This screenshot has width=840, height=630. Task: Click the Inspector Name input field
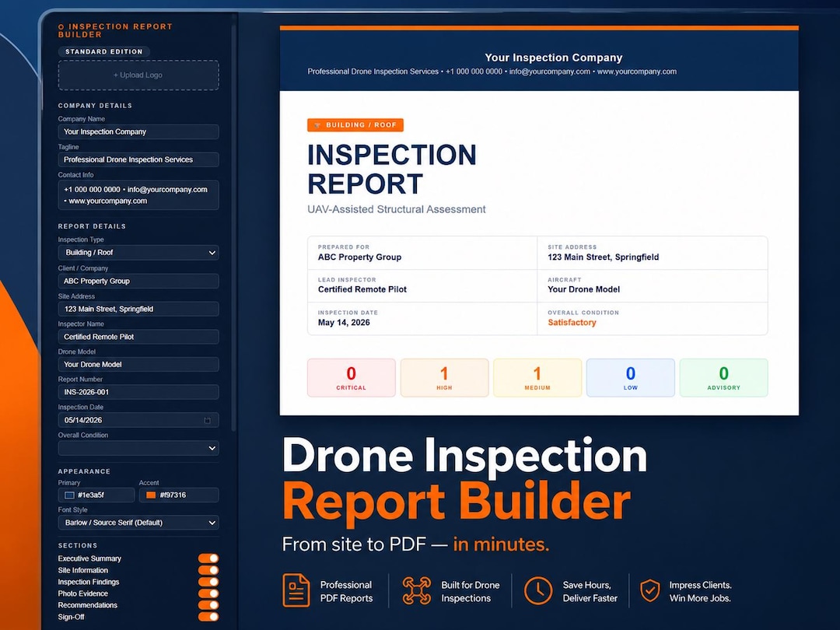click(x=138, y=337)
